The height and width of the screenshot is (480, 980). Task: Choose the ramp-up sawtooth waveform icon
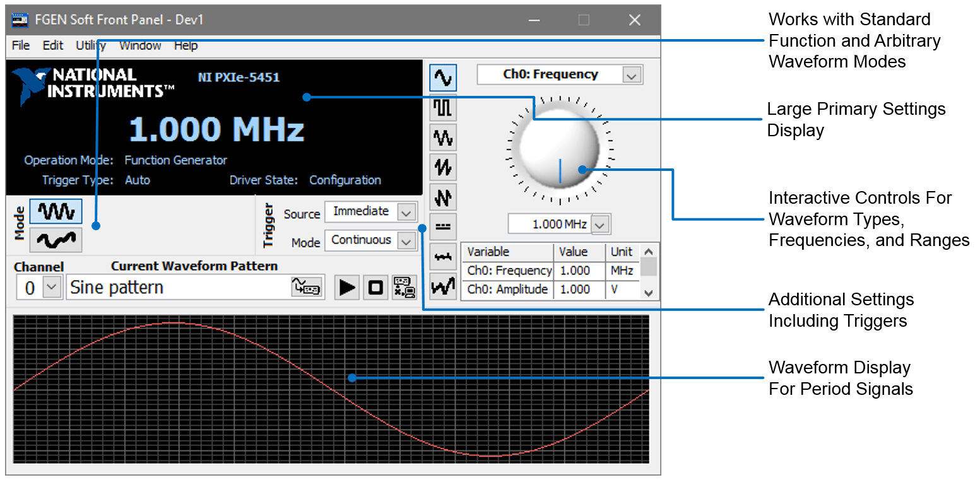443,167
